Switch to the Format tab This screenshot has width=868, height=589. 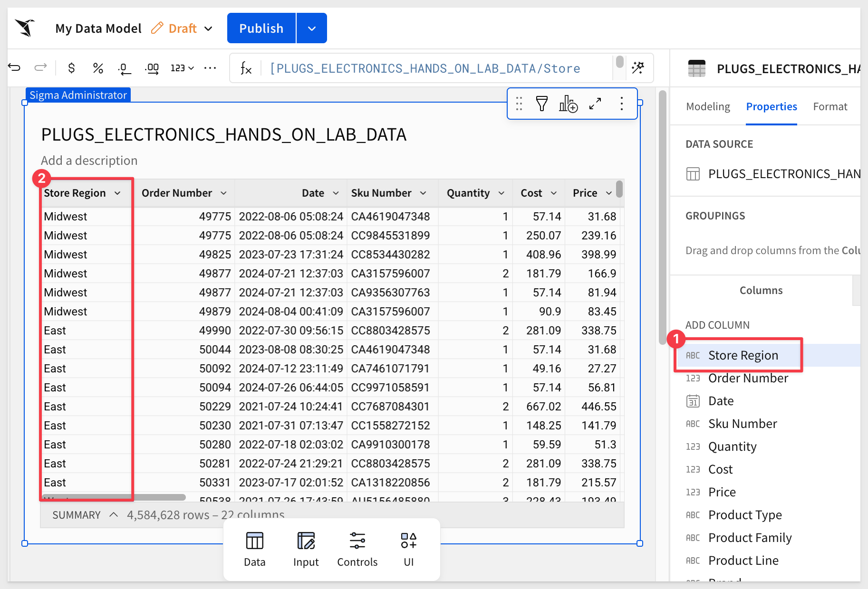[x=830, y=106]
